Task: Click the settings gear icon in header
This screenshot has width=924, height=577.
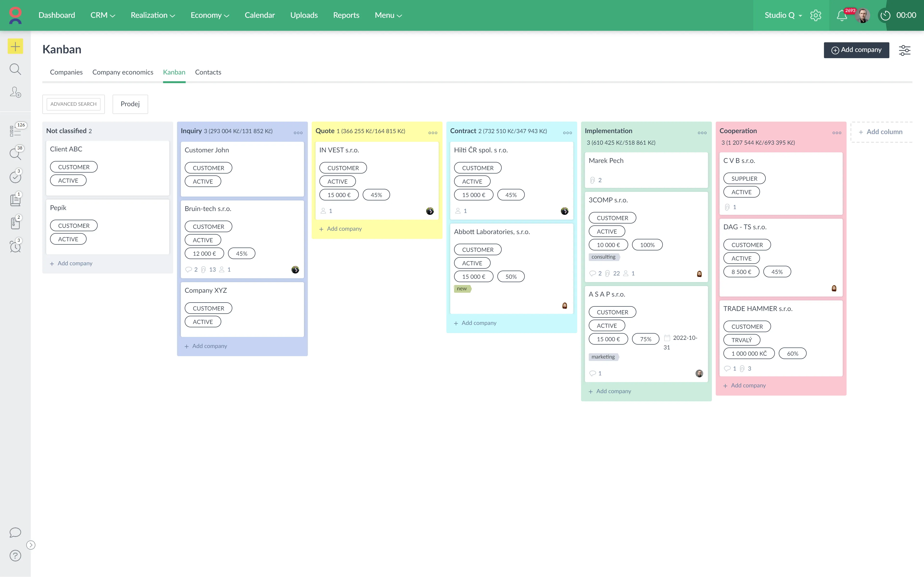Action: pyautogui.click(x=816, y=15)
